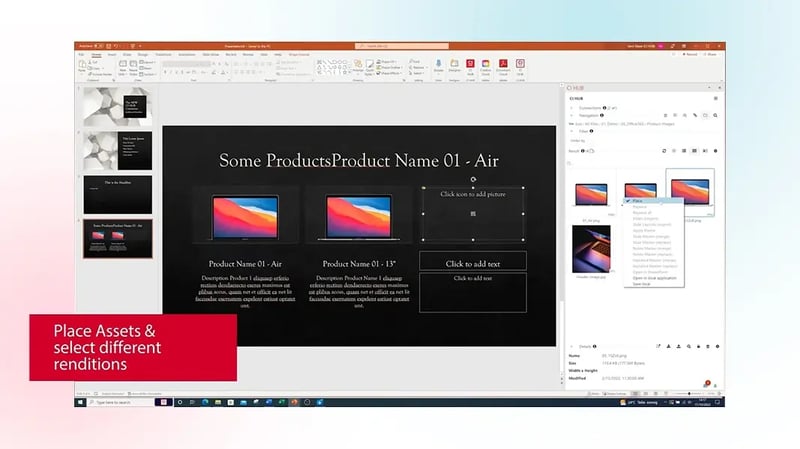The width and height of the screenshot is (800, 449).
Task: Expand the Connections section in CI HUB
Action: [x=572, y=107]
